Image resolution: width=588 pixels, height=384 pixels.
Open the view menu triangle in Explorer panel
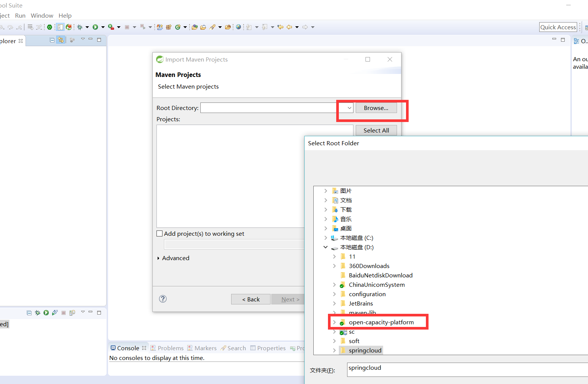83,39
